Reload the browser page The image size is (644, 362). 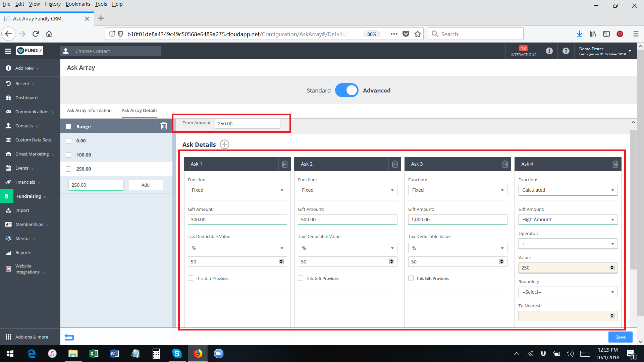[36, 34]
